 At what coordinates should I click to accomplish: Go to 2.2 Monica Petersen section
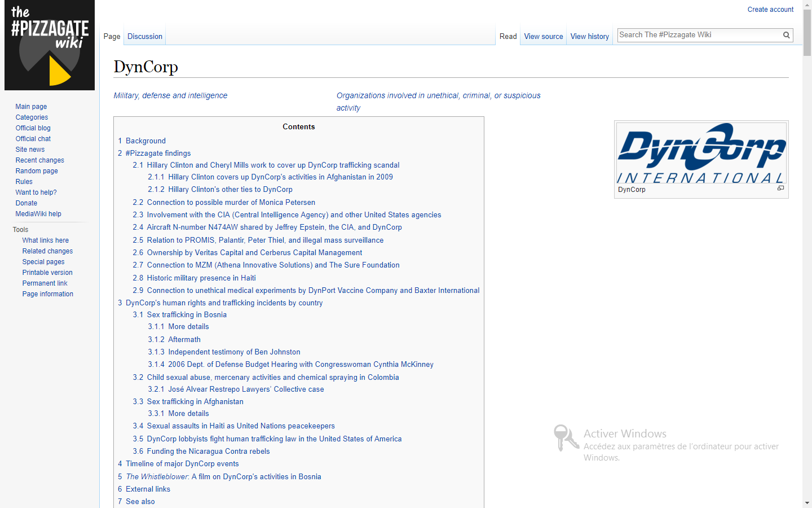pos(224,203)
